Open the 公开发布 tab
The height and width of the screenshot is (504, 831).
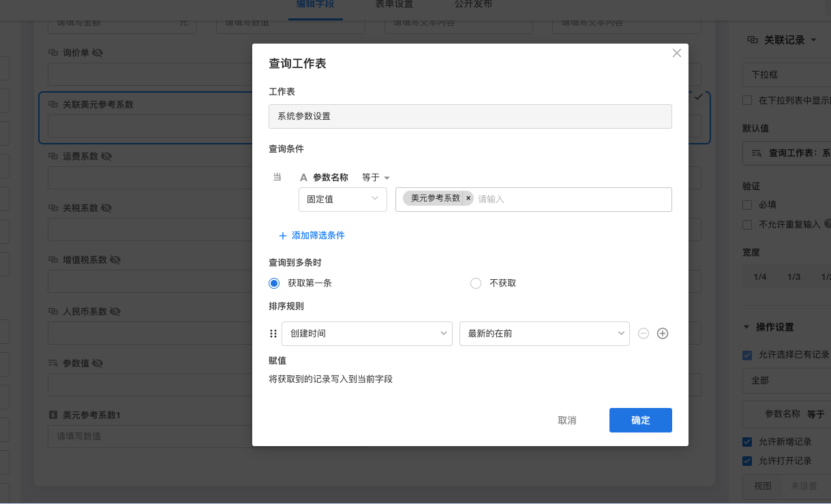tap(473, 4)
